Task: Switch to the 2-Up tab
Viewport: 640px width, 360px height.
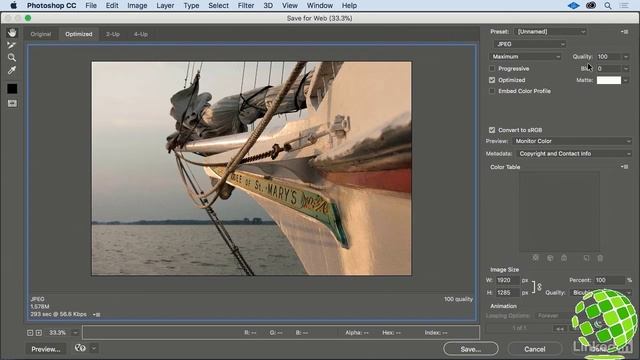Action: (x=113, y=34)
